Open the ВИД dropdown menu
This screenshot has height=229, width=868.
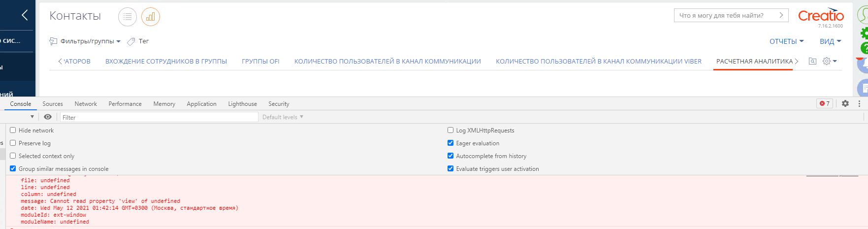click(x=830, y=41)
